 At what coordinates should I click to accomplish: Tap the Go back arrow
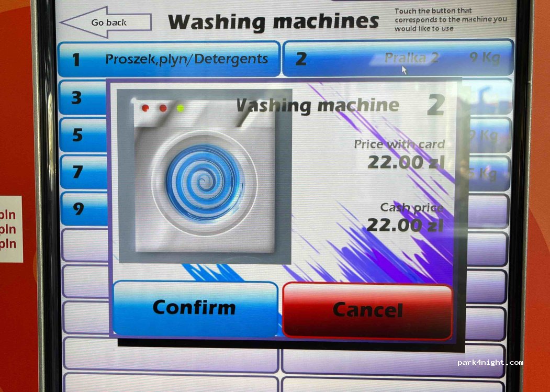click(106, 23)
